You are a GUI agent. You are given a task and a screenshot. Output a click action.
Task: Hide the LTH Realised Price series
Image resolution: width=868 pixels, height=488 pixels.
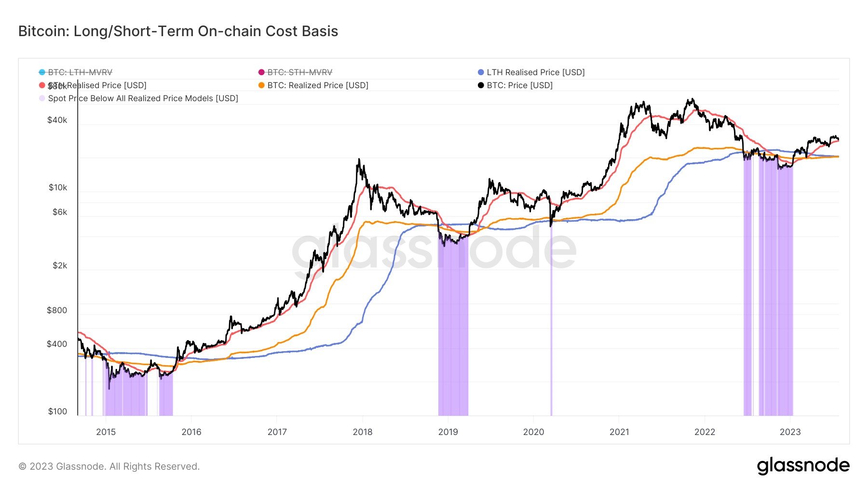point(535,72)
